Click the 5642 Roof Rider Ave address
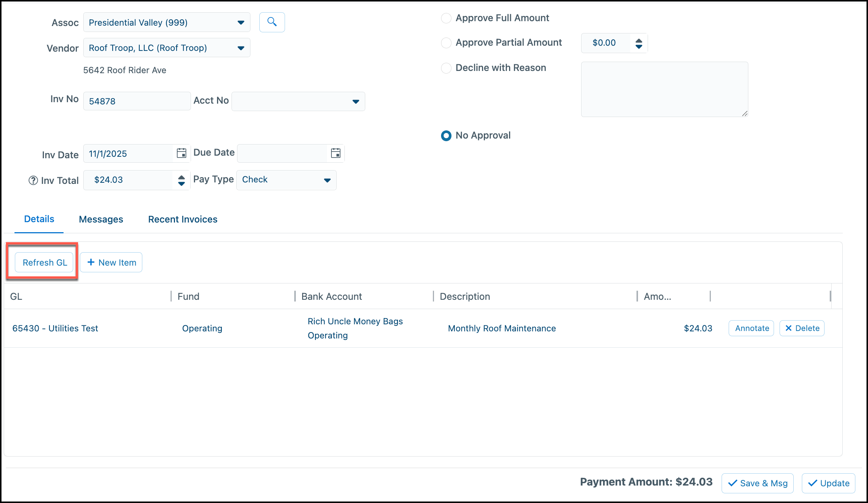Image resolution: width=868 pixels, height=503 pixels. coord(124,70)
